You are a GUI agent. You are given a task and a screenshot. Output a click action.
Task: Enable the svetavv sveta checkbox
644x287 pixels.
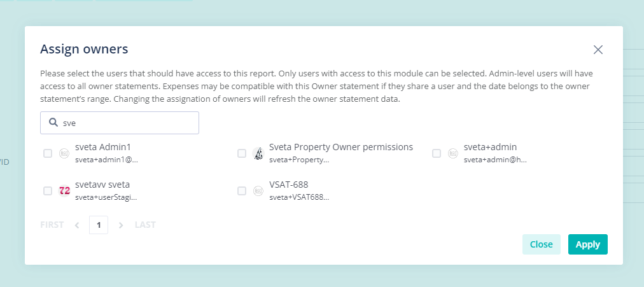tap(48, 190)
